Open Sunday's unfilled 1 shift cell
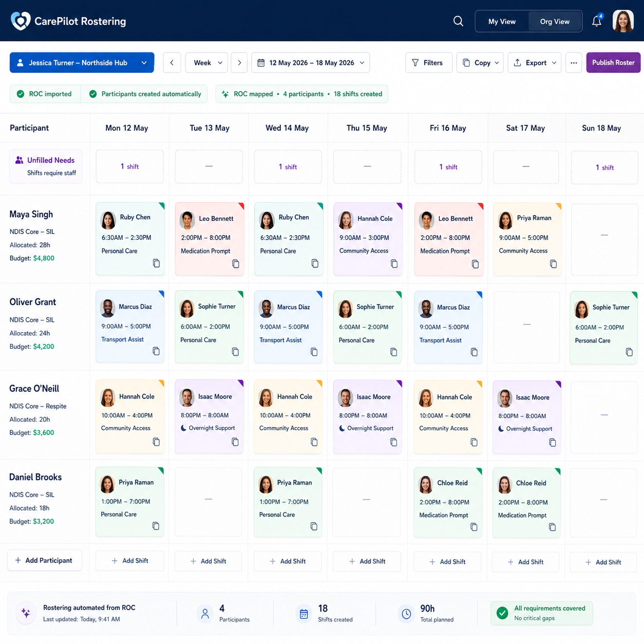644x644 pixels. [604, 167]
